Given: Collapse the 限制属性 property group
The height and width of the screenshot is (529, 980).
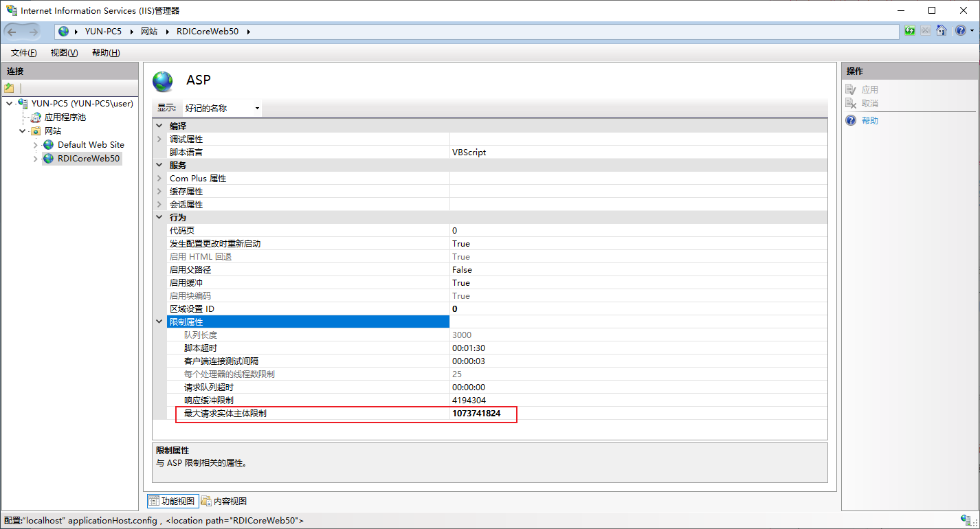Looking at the screenshot, I should tap(159, 322).
